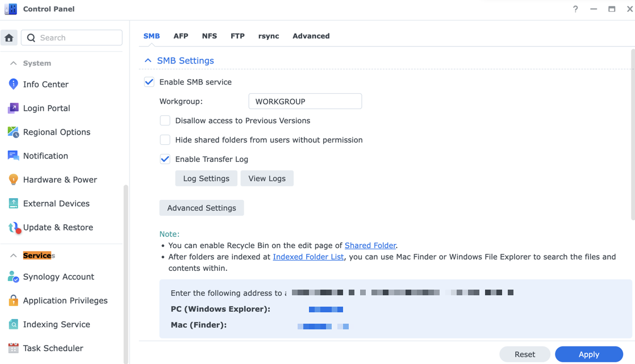Click the Home icon in sidebar

click(9, 38)
